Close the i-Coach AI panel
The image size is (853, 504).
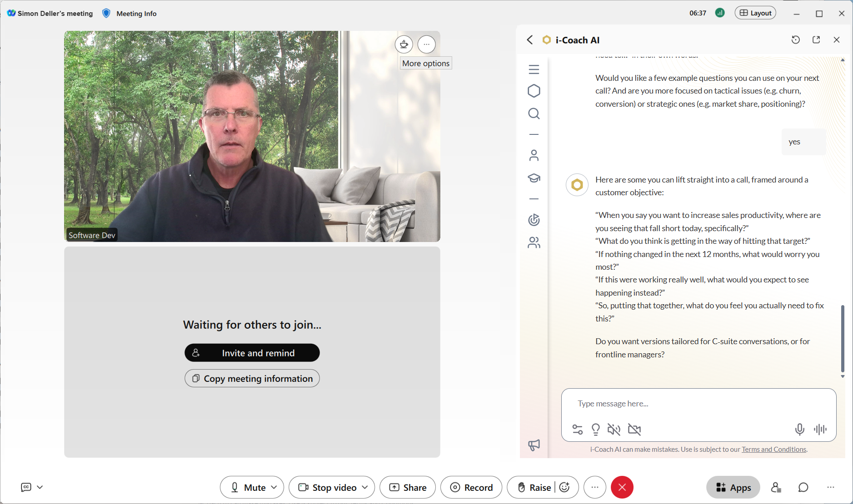(x=837, y=40)
